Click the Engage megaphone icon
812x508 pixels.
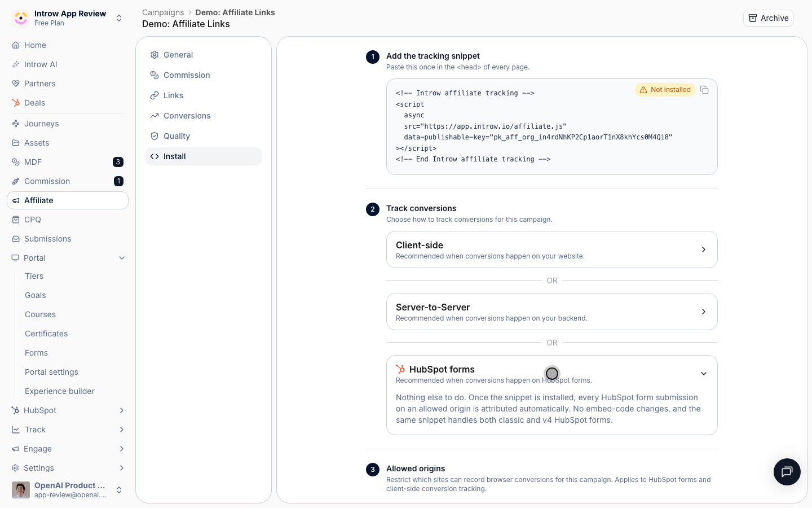pos(15,449)
